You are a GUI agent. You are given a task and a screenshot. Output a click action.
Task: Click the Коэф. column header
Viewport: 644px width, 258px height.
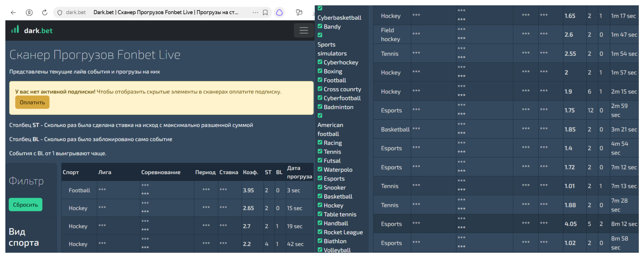pyautogui.click(x=251, y=172)
